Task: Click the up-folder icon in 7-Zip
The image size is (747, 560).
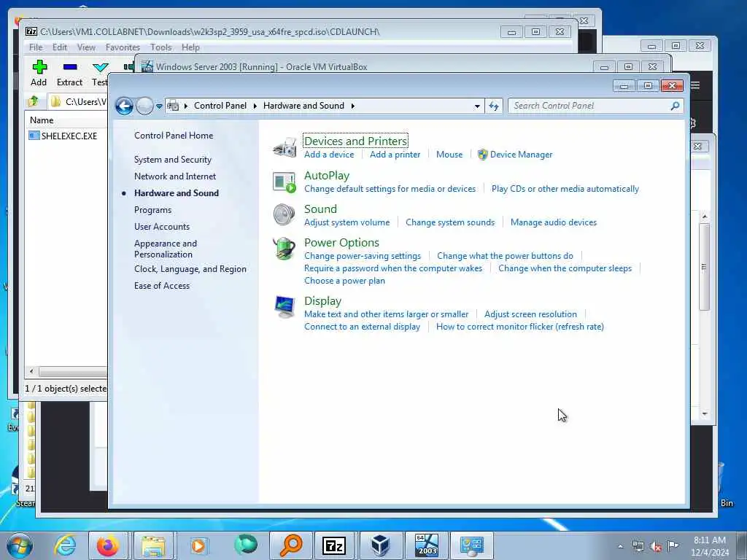Action: [x=34, y=101]
